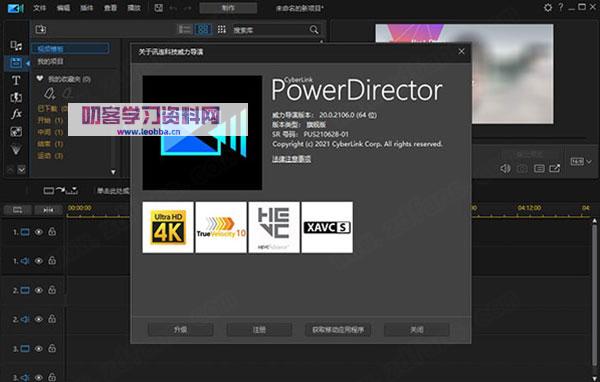Open the Particle Room icon
600x382 pixels.
tap(16, 149)
